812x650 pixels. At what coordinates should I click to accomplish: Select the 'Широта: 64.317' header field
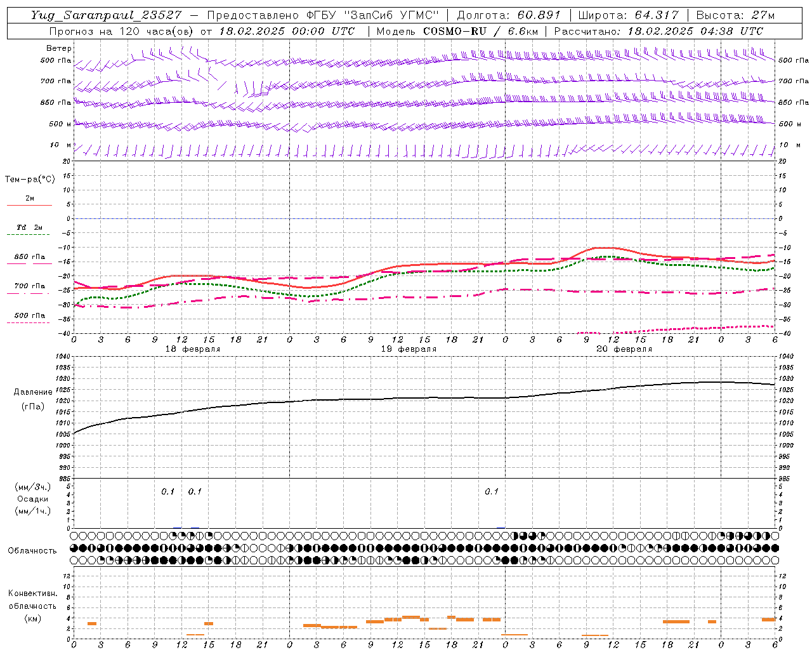click(x=628, y=15)
